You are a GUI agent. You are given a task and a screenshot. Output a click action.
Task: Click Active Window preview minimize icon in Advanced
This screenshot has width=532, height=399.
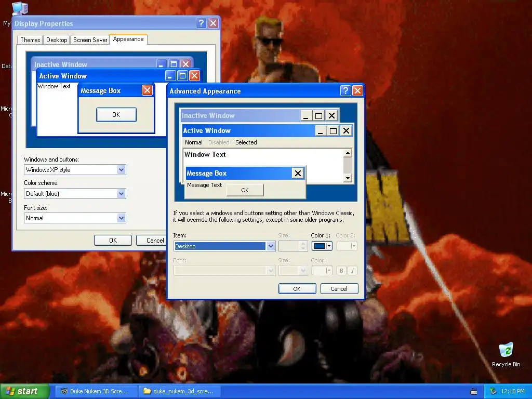(x=320, y=131)
